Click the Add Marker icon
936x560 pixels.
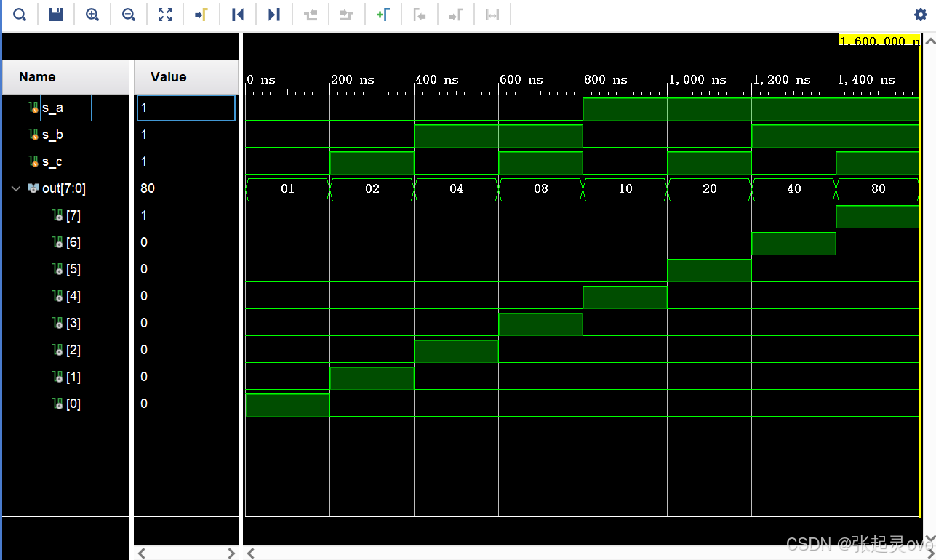pyautogui.click(x=383, y=15)
